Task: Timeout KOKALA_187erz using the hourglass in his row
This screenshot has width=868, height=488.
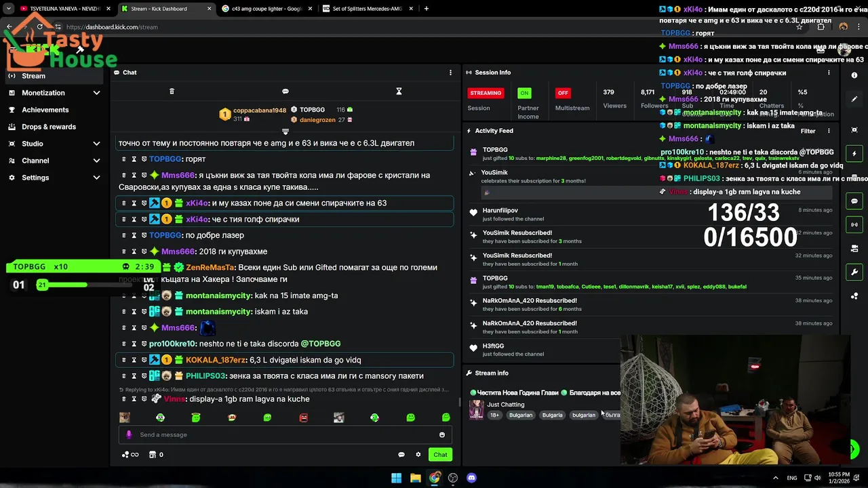Action: click(134, 360)
